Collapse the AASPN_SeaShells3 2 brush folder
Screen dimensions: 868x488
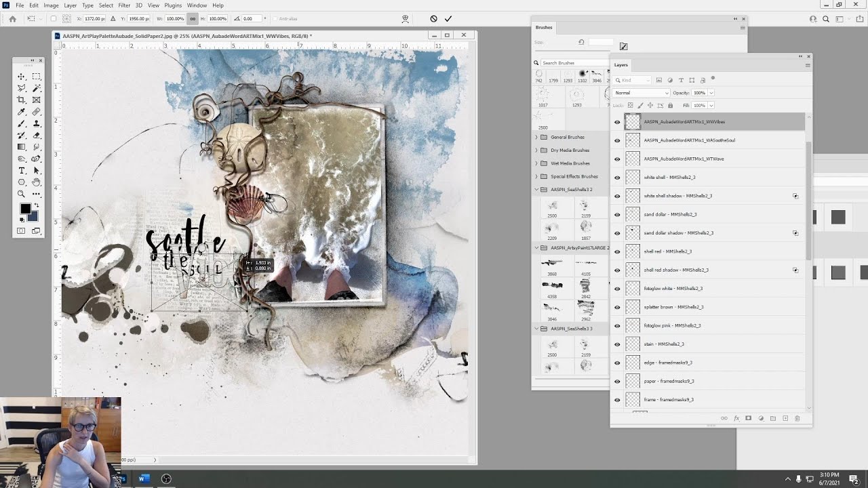click(536, 190)
